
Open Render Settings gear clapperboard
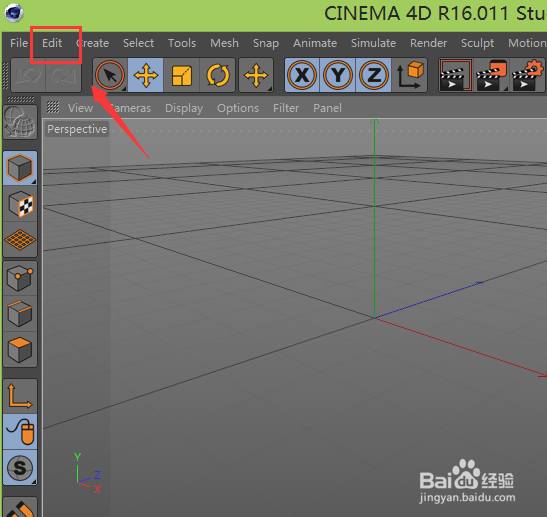coord(527,75)
